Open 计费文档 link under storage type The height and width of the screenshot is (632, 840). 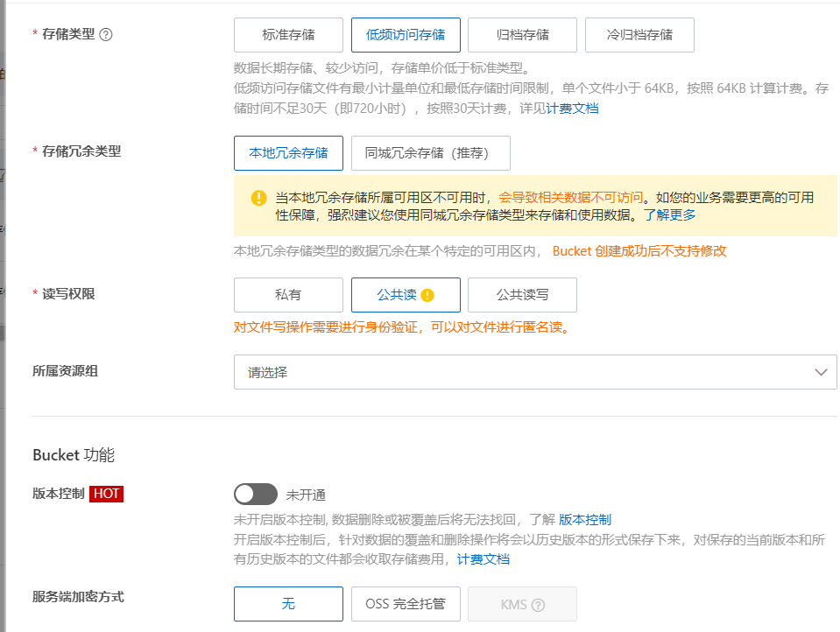point(573,109)
